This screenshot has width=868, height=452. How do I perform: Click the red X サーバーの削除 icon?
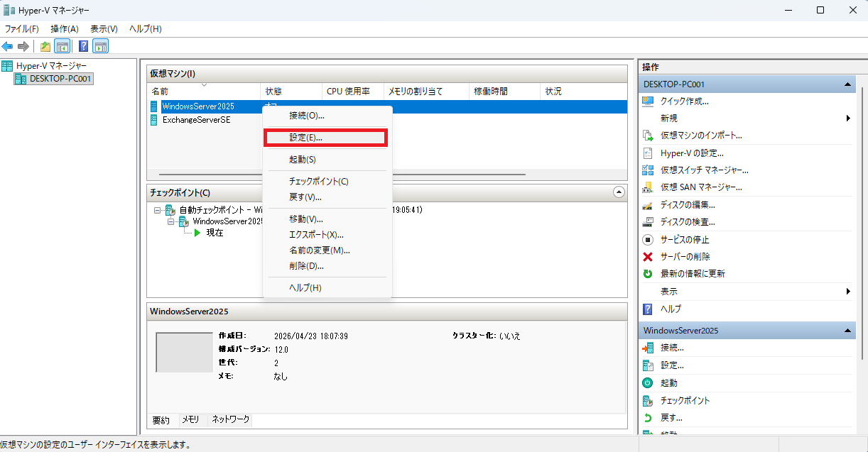647,257
